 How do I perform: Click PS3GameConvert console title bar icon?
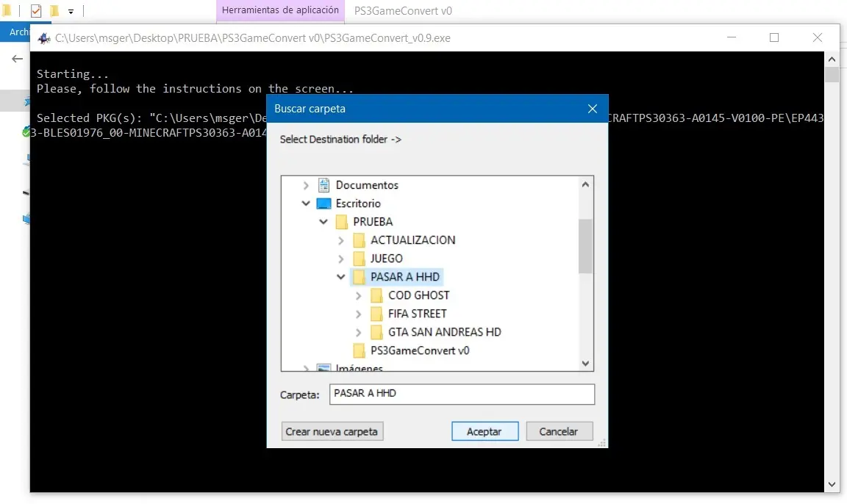[x=44, y=37]
